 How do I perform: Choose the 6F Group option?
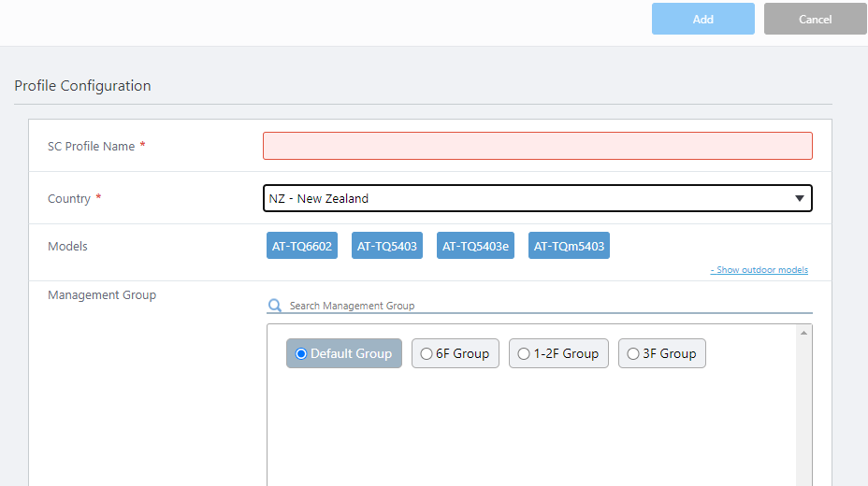point(427,353)
